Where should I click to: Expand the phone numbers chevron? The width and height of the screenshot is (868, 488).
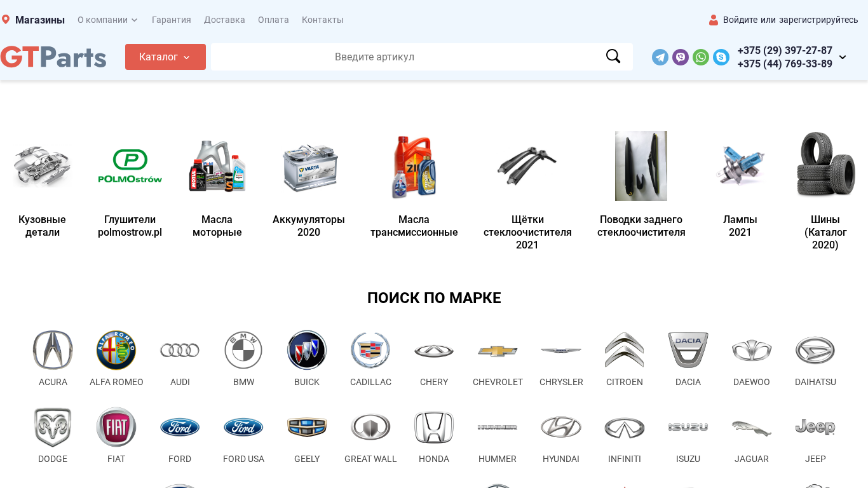(843, 57)
